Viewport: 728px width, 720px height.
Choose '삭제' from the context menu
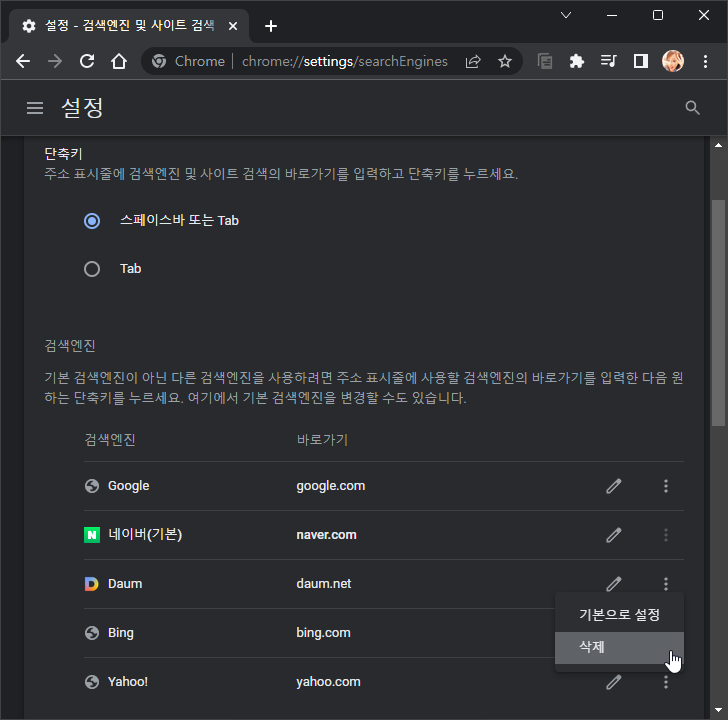click(x=619, y=648)
